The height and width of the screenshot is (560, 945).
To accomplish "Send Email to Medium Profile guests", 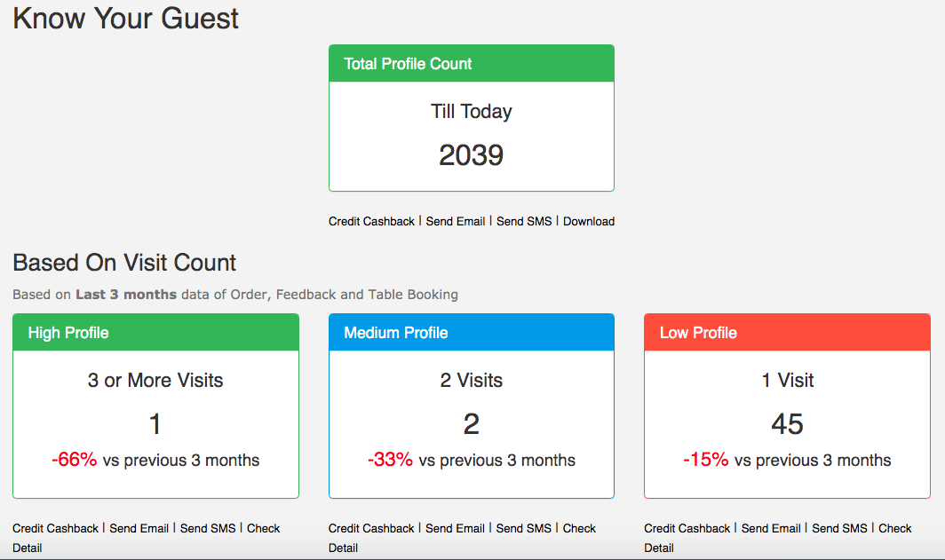I will (456, 528).
